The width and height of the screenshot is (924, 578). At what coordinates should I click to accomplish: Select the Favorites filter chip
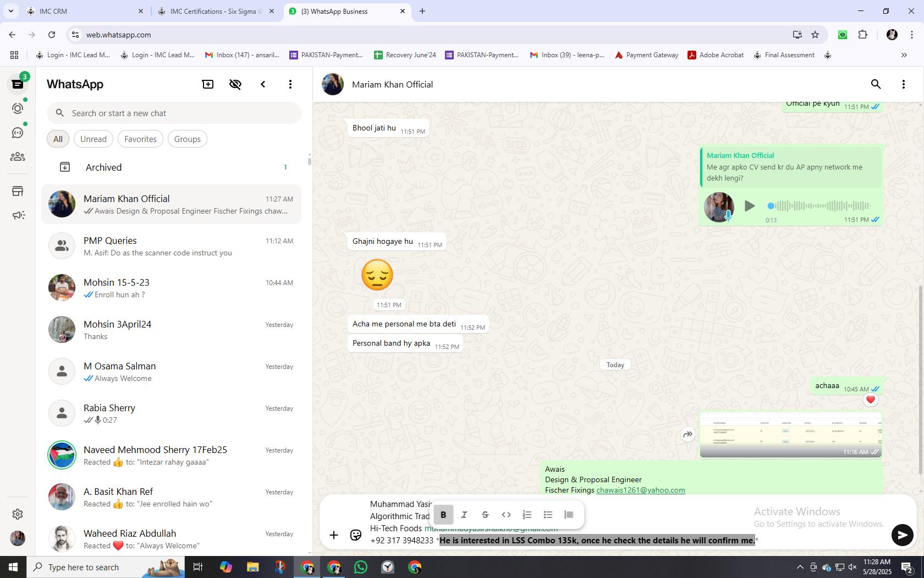tap(140, 139)
